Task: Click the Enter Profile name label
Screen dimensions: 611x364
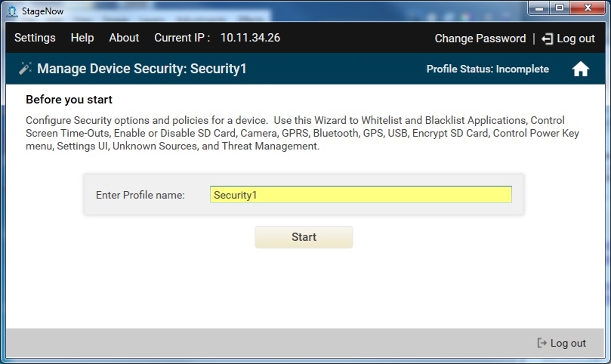Action: 140,195
